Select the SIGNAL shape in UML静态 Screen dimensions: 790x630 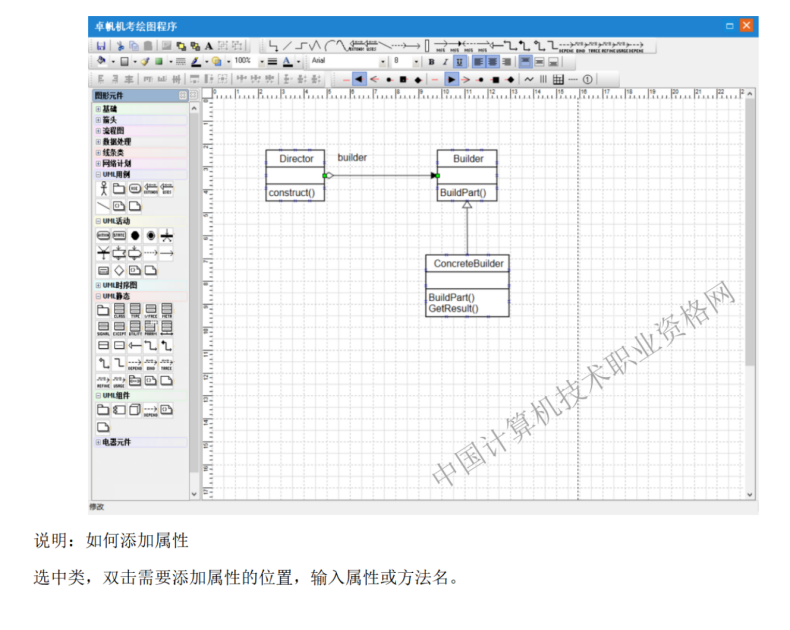click(103, 328)
